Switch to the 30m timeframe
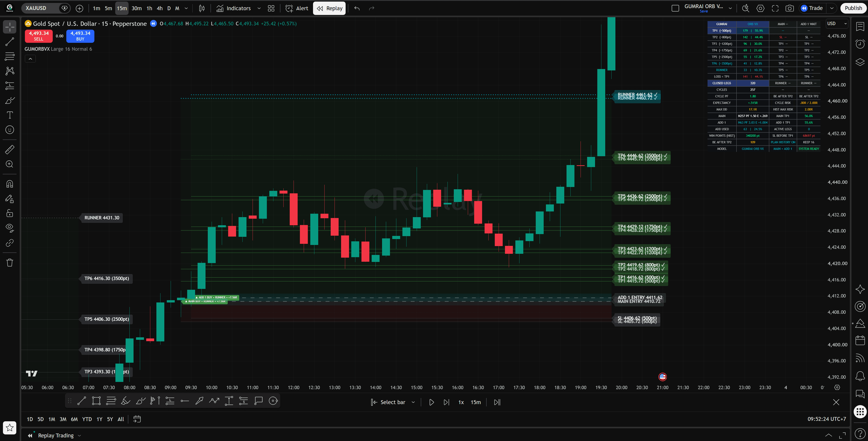 tap(136, 8)
